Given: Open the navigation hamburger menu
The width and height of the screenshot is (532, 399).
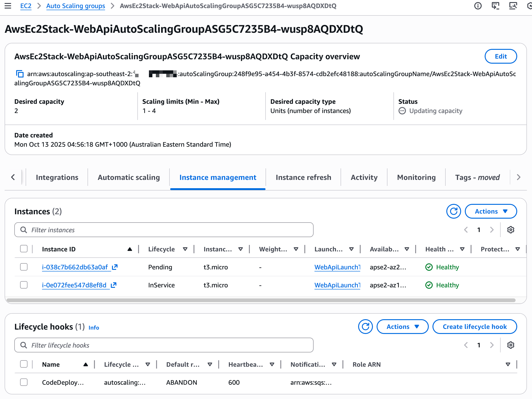Looking at the screenshot, I should pyautogui.click(x=8, y=6).
